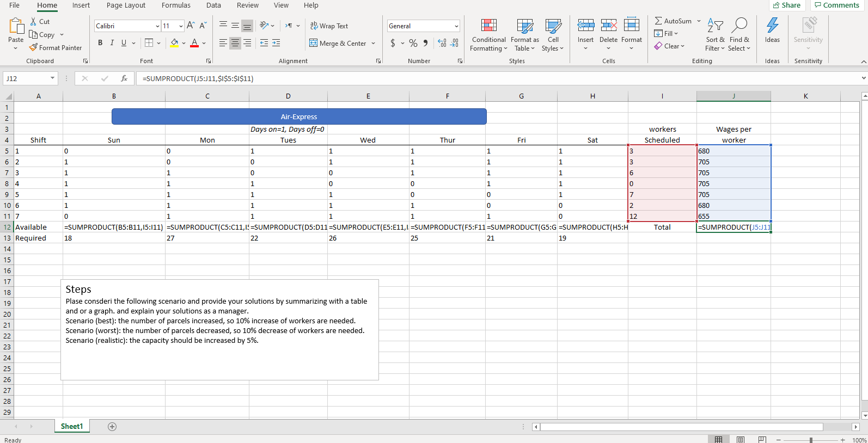Click the Insert Function fx icon
868x443 pixels.
pos(124,78)
